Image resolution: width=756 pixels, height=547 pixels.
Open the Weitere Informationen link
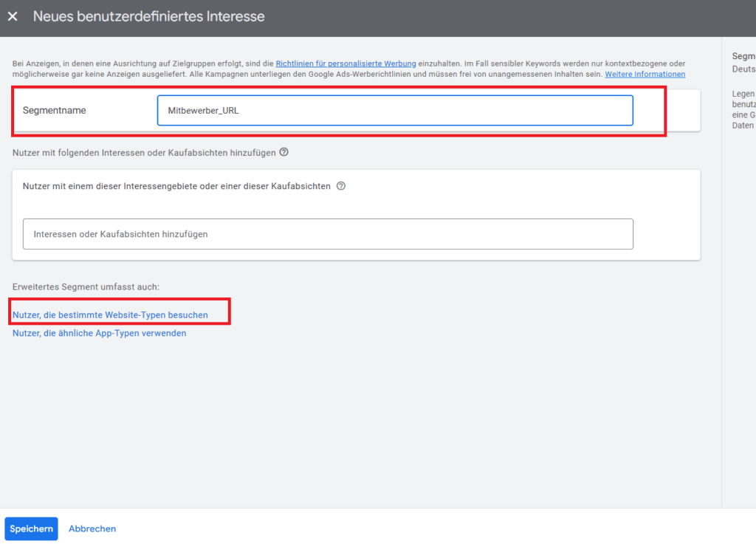[x=645, y=75]
